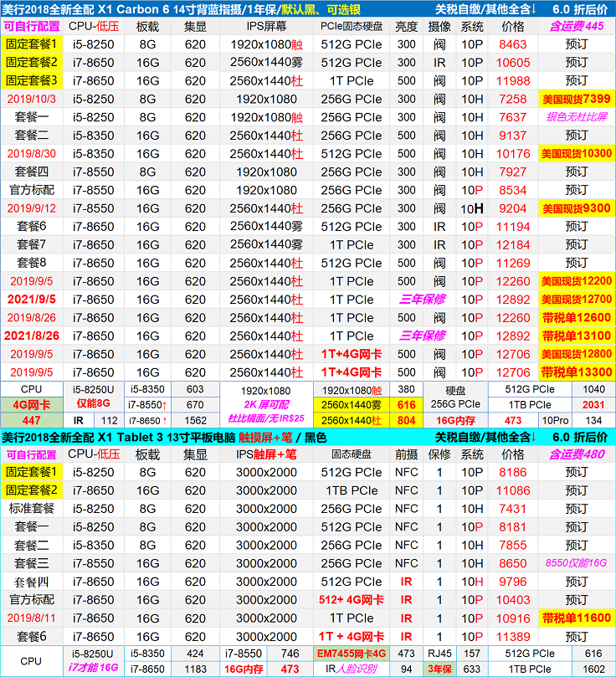Select the 2019/10/3 date cell
The width and height of the screenshot is (616, 677).
click(32, 99)
